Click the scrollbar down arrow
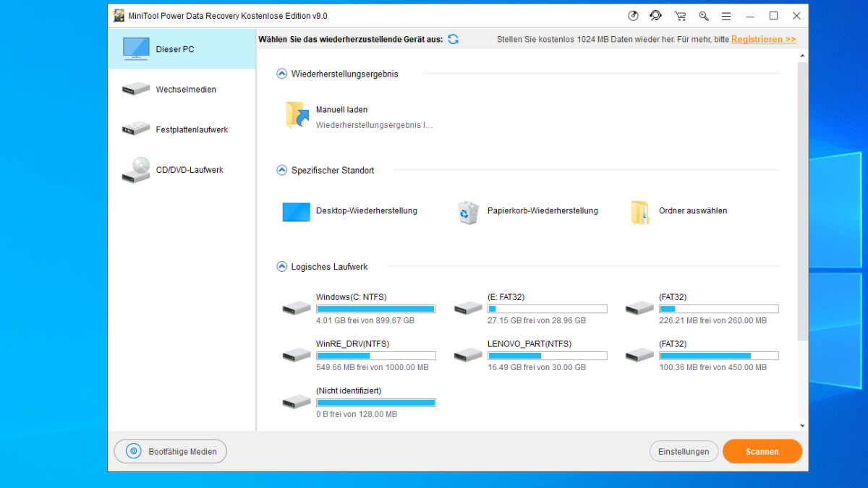Screen dimensions: 868x488 (802, 427)
